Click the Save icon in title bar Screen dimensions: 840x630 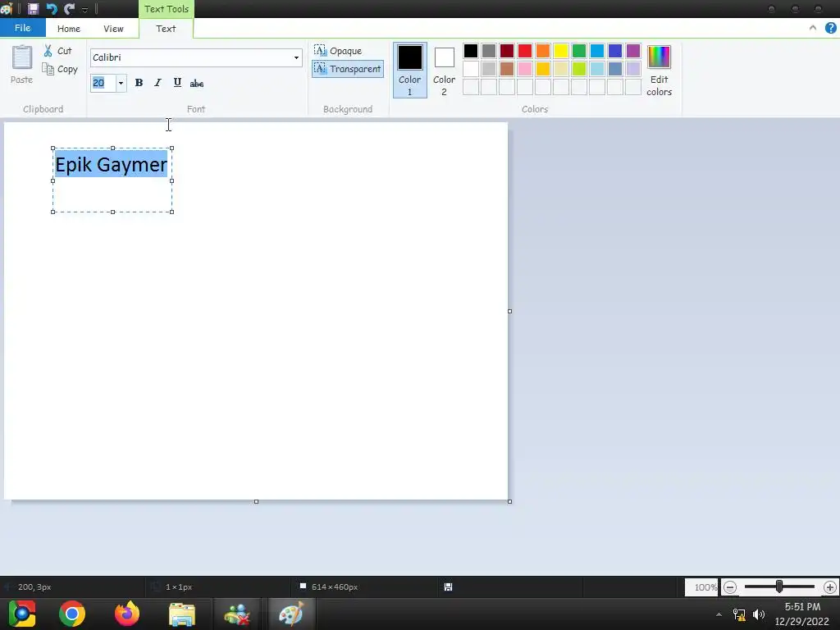point(33,8)
